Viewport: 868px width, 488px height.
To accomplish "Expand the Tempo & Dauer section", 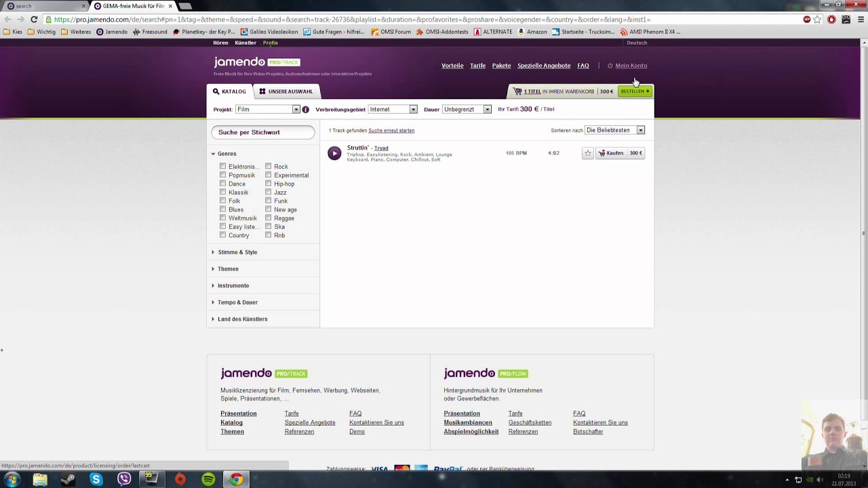I will pos(235,302).
